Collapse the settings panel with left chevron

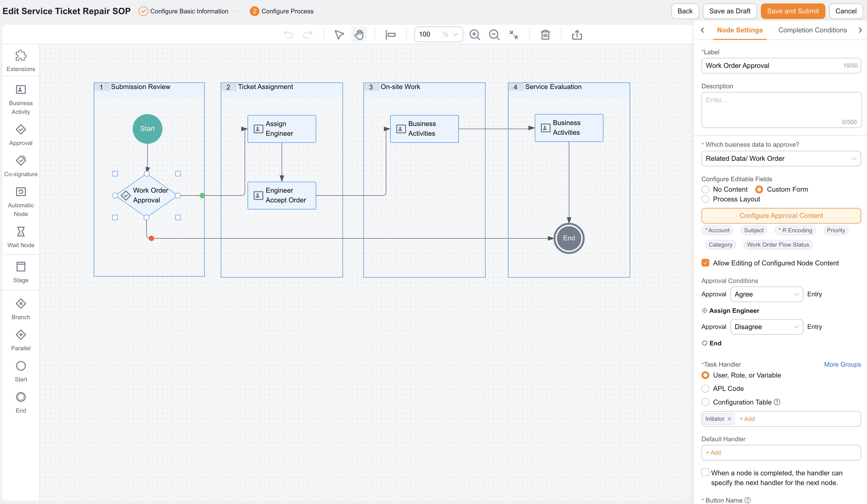(702, 30)
